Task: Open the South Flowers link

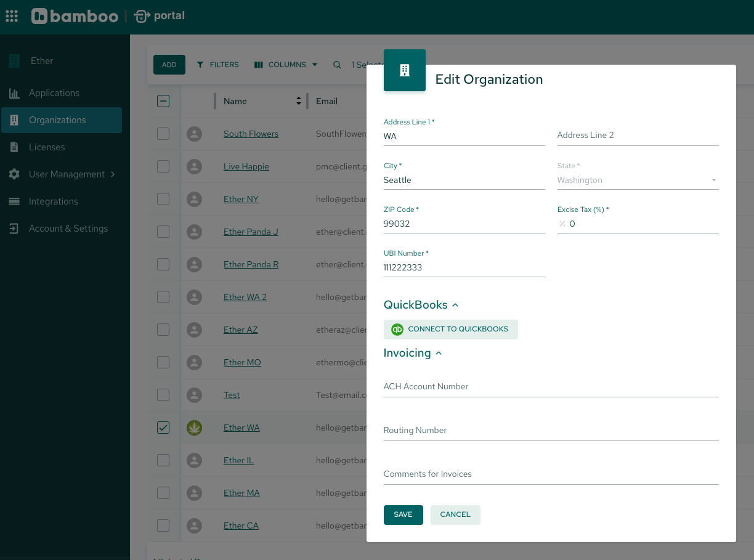Action: coord(251,134)
